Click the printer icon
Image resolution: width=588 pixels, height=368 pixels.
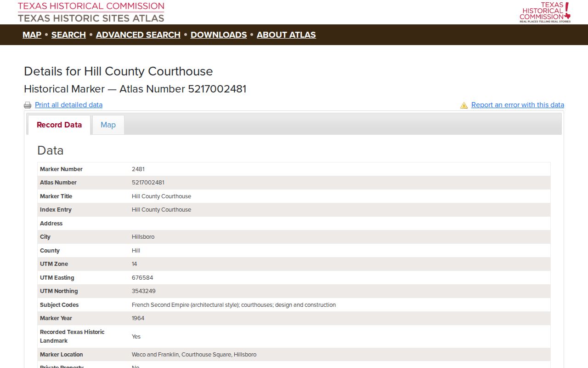pyautogui.click(x=28, y=105)
